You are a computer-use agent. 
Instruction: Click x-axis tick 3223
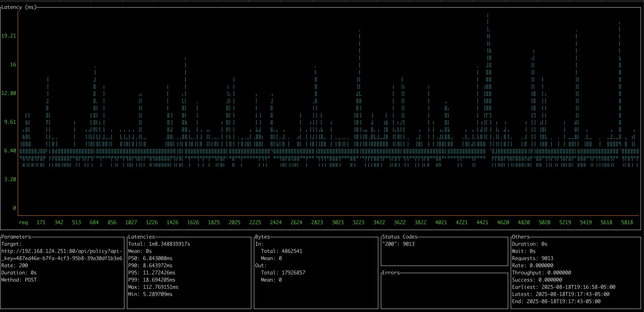[358, 222]
